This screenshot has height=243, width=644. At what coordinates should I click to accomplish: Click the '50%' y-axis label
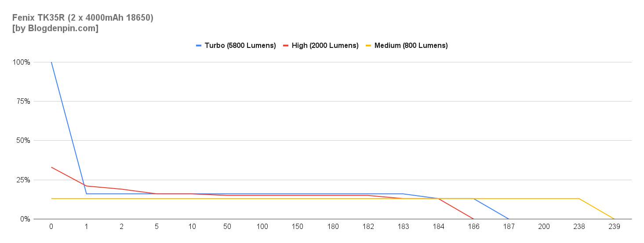(x=24, y=141)
